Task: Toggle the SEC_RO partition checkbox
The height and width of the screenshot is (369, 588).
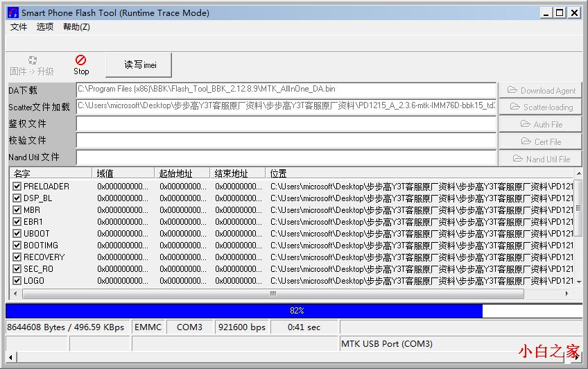Action: (17, 269)
